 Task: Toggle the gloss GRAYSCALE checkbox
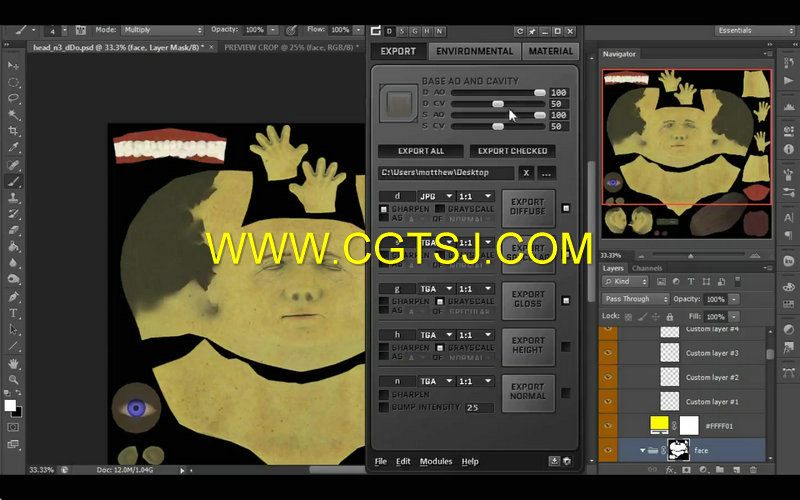[x=440, y=302]
